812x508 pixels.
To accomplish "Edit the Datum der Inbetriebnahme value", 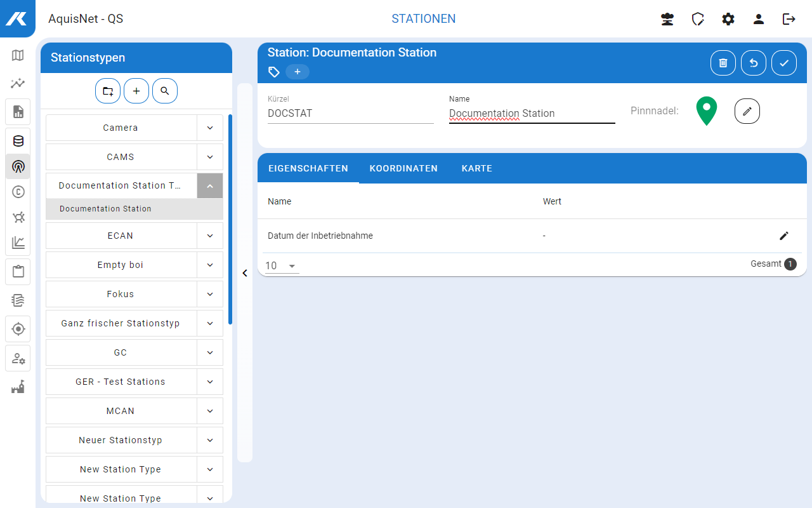I will (783, 236).
